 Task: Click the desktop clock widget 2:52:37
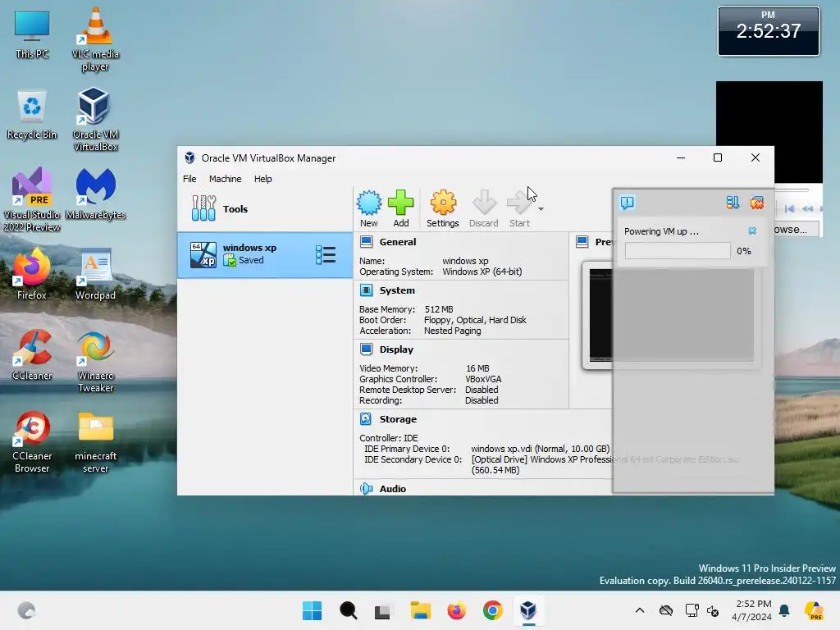768,31
